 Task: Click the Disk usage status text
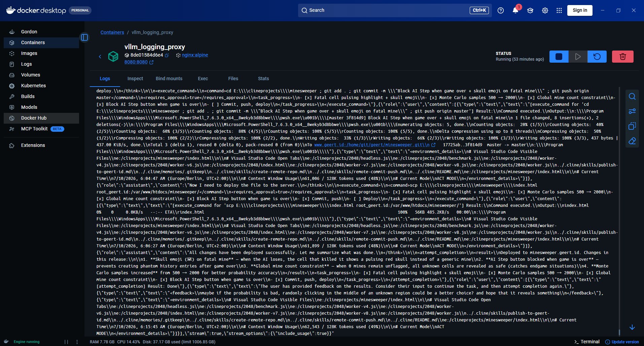coord(179,342)
